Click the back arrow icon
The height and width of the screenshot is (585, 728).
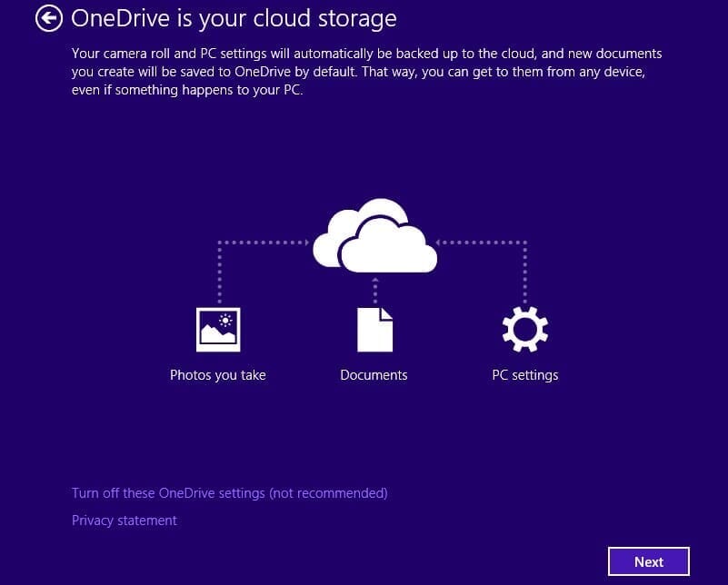49,18
